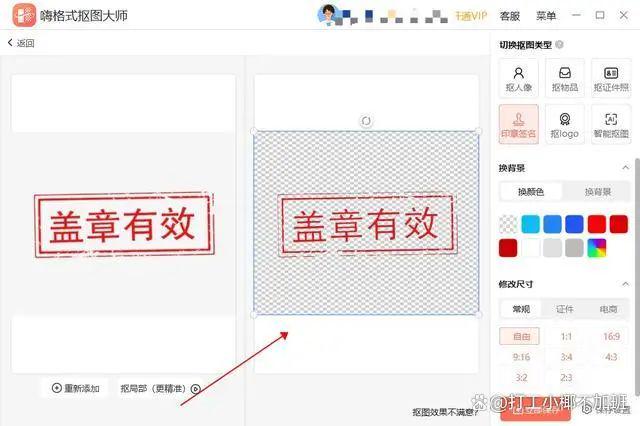This screenshot has height=426, width=640.
Task: Select the 9:16 ratio option
Action: tap(521, 357)
